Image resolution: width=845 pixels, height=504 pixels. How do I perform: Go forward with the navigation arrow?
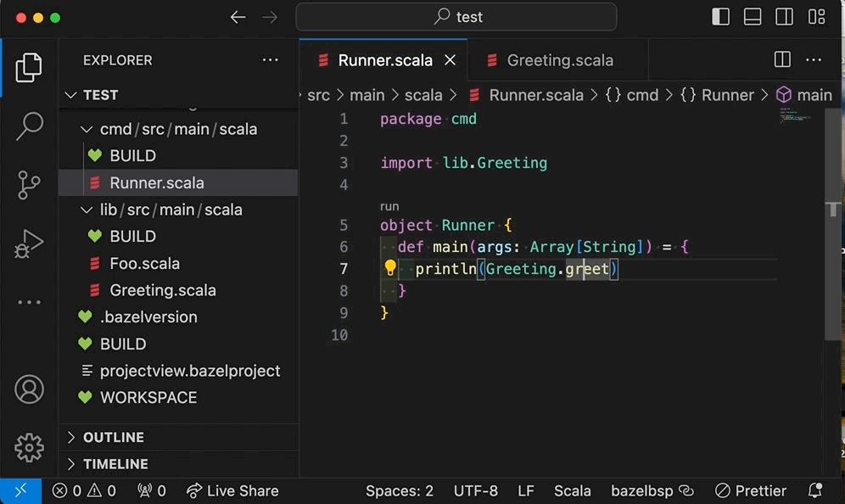(x=270, y=17)
